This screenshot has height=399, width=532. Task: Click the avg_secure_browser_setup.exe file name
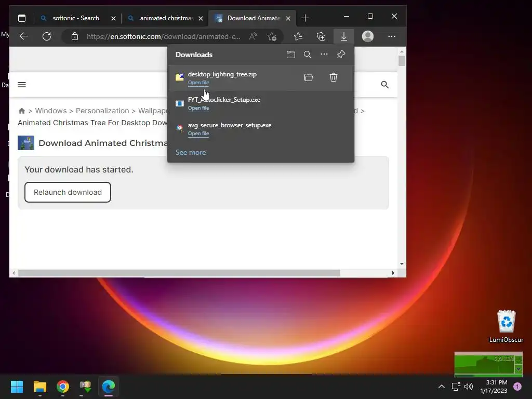click(x=230, y=125)
